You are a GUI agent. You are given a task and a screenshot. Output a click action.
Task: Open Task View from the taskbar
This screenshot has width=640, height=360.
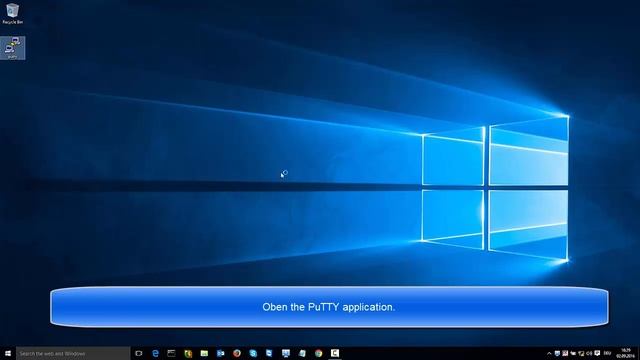click(x=139, y=353)
